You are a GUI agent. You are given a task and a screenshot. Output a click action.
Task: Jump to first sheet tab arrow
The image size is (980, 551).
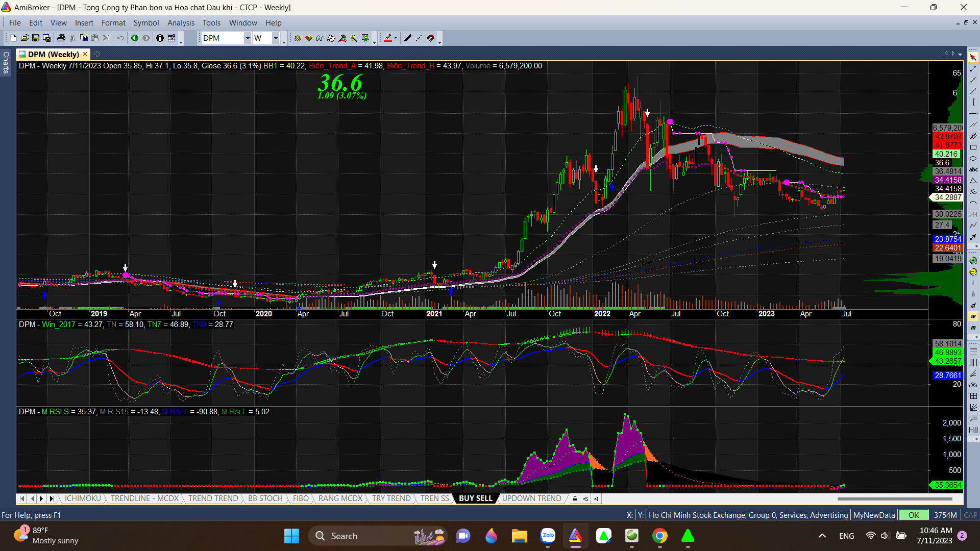click(x=22, y=498)
